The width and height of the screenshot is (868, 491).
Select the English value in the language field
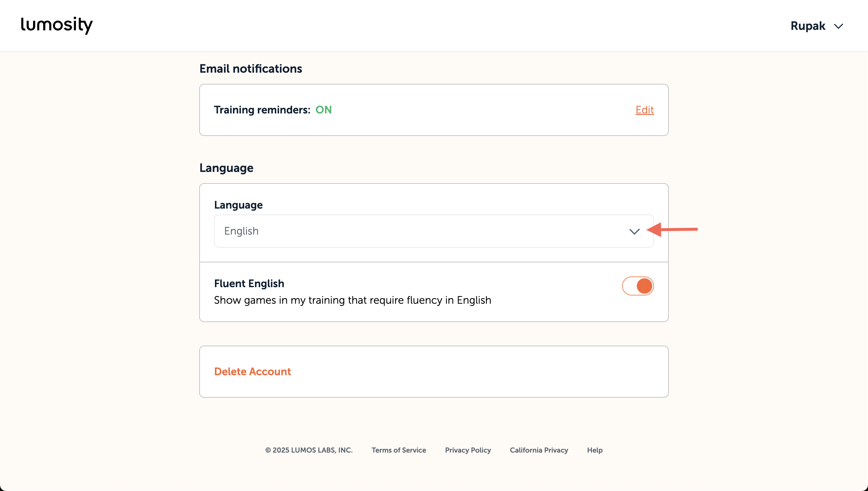coord(241,231)
